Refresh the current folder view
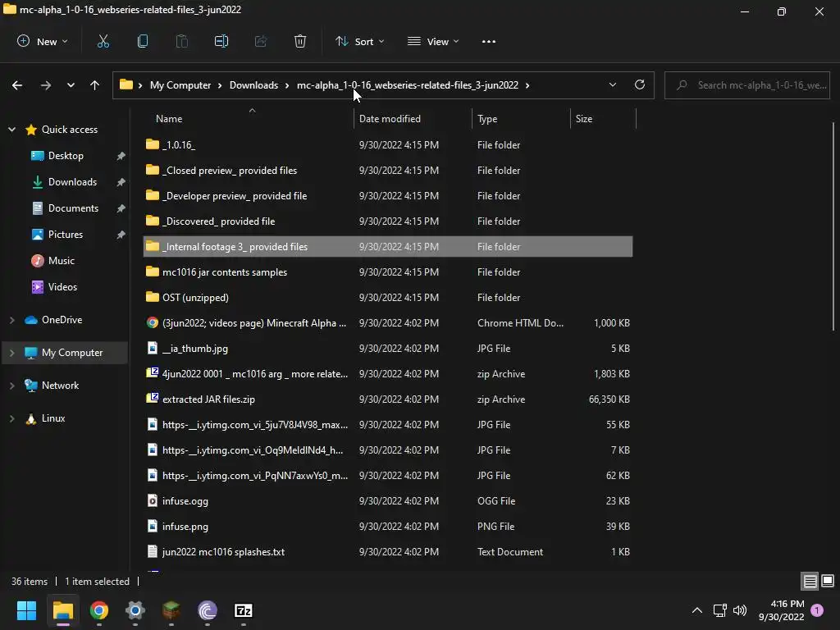840x630 pixels. click(640, 84)
